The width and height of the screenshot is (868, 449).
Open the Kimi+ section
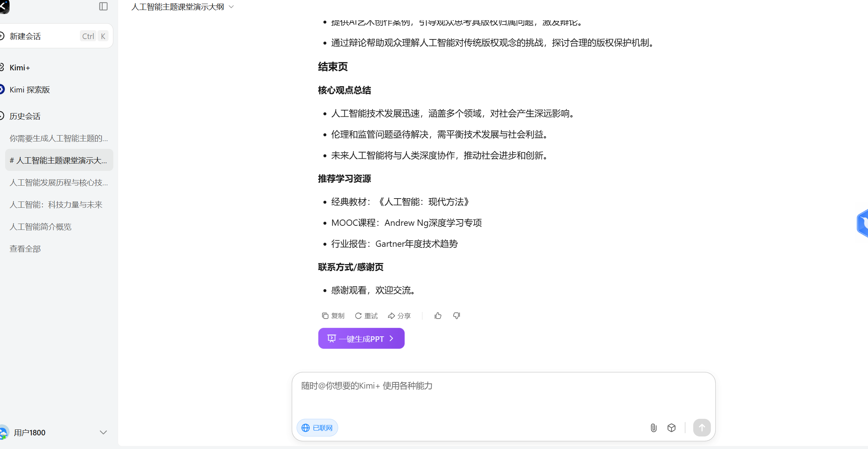click(20, 67)
